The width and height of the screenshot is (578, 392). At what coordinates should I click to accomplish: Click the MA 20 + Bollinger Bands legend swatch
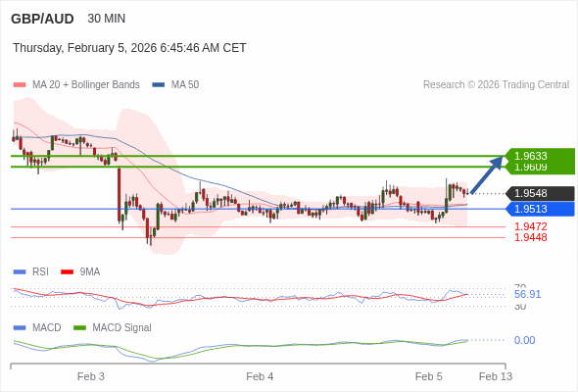pos(20,85)
